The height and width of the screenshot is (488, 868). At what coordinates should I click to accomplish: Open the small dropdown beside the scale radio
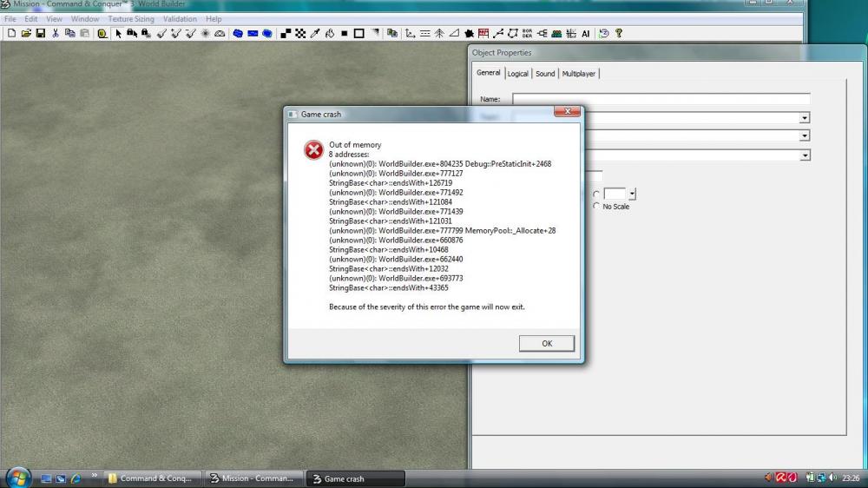click(x=632, y=194)
